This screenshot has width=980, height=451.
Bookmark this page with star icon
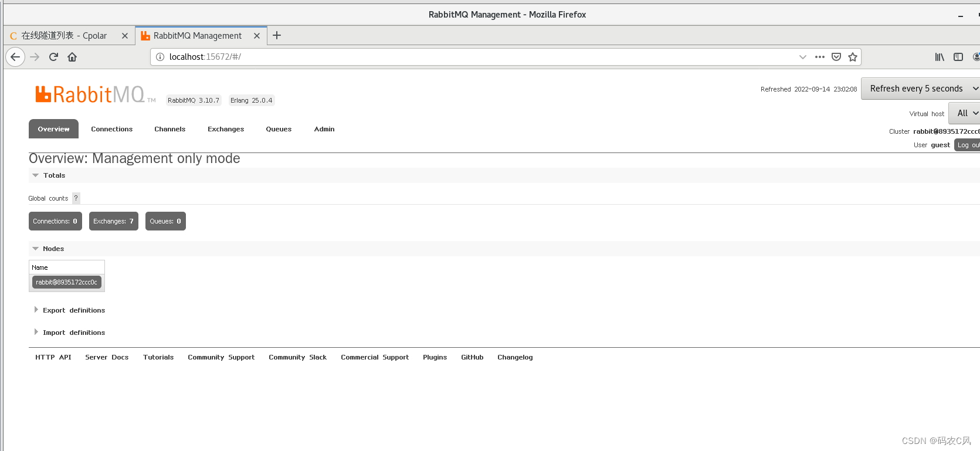click(x=853, y=57)
